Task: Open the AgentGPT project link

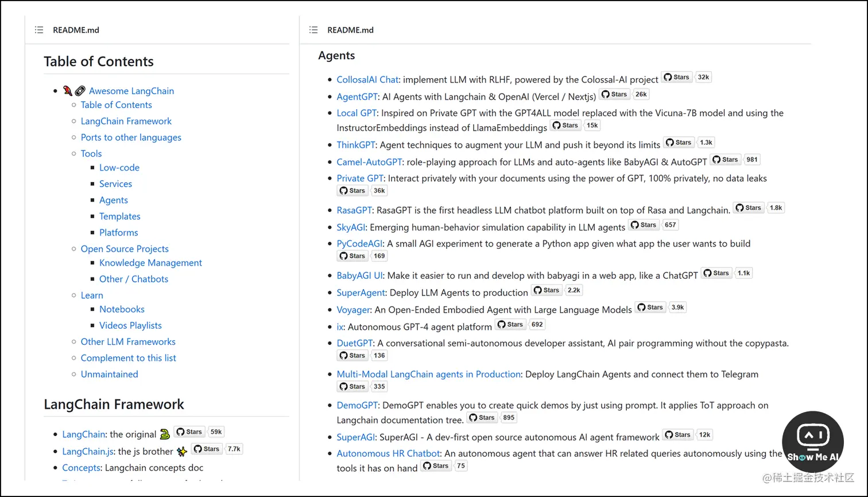Action: [357, 97]
